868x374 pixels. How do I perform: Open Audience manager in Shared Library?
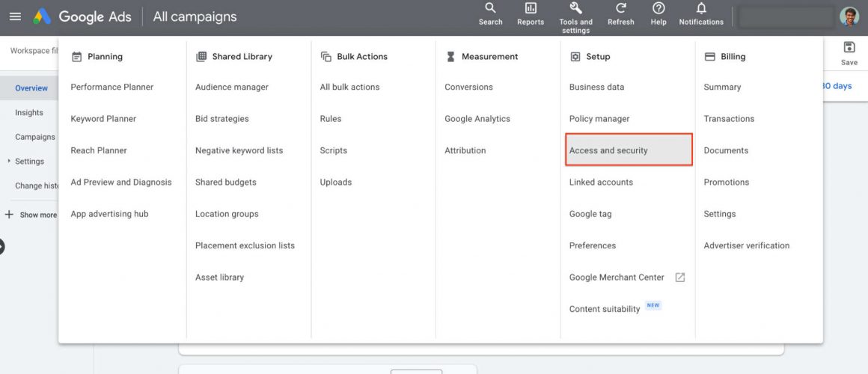point(231,88)
